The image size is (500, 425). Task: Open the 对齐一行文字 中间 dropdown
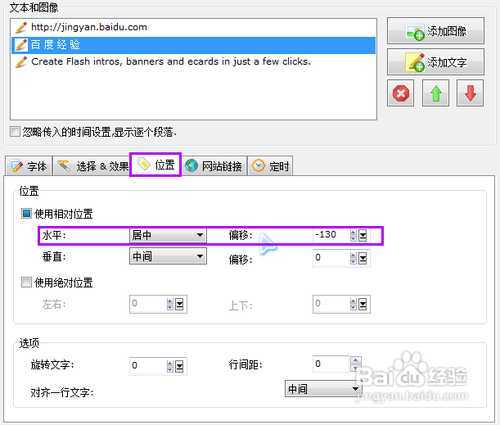[x=323, y=389]
